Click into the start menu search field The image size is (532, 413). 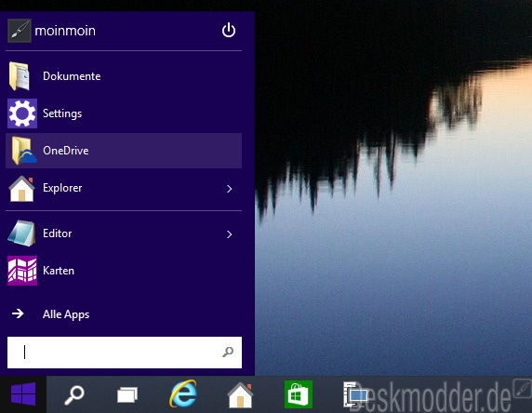tap(125, 353)
